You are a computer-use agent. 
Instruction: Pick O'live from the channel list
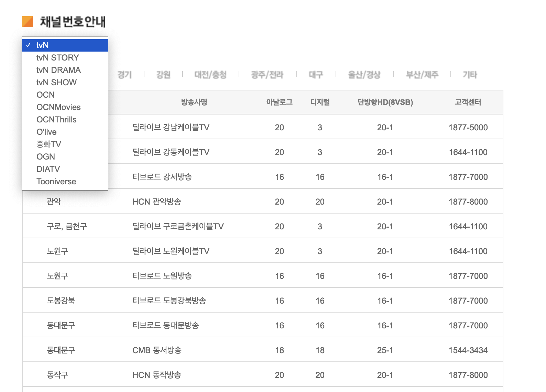coord(65,132)
